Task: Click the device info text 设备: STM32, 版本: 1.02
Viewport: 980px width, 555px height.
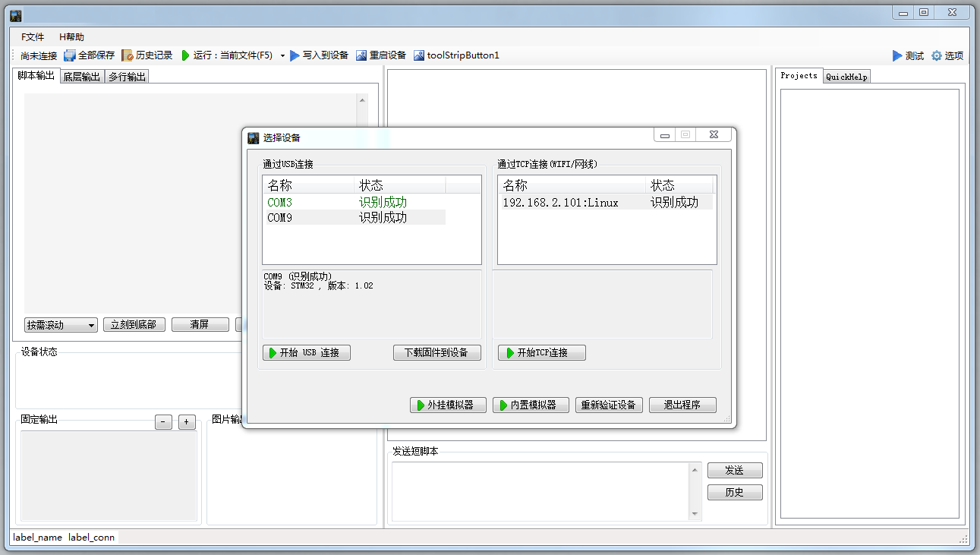Action: (318, 286)
